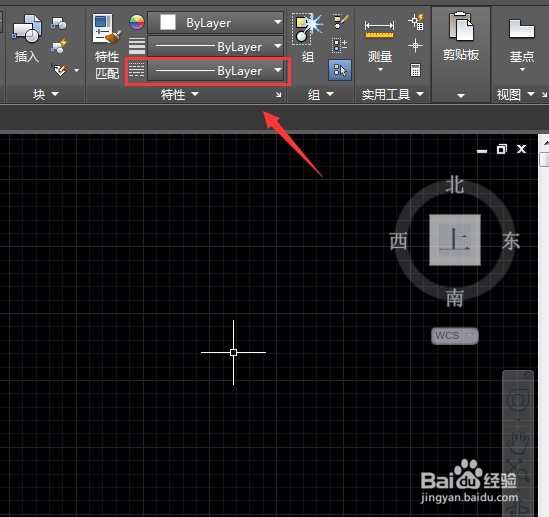This screenshot has height=517, width=549.
Task: Toggle the Group selection on/off button
Action: pyautogui.click(x=340, y=70)
